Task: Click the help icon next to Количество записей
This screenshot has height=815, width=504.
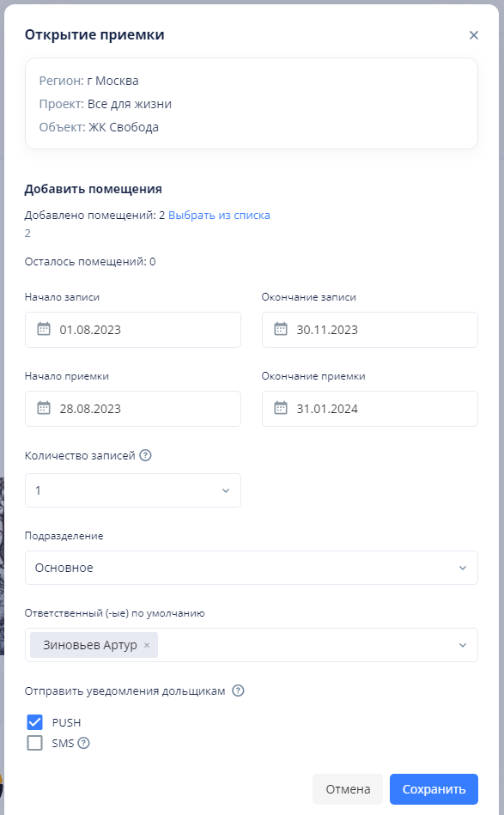Action: (144, 455)
